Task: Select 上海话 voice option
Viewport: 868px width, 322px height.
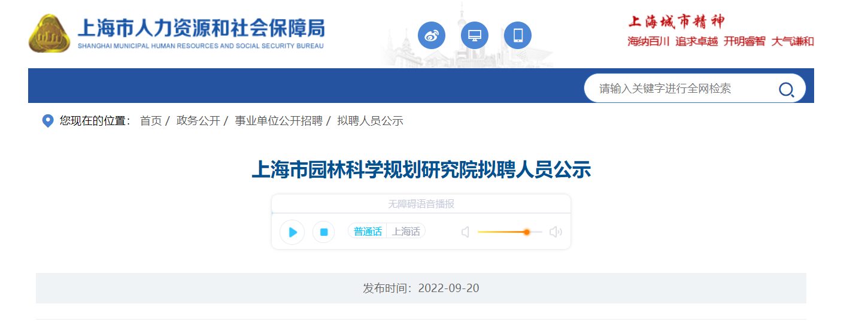Action: (x=406, y=232)
